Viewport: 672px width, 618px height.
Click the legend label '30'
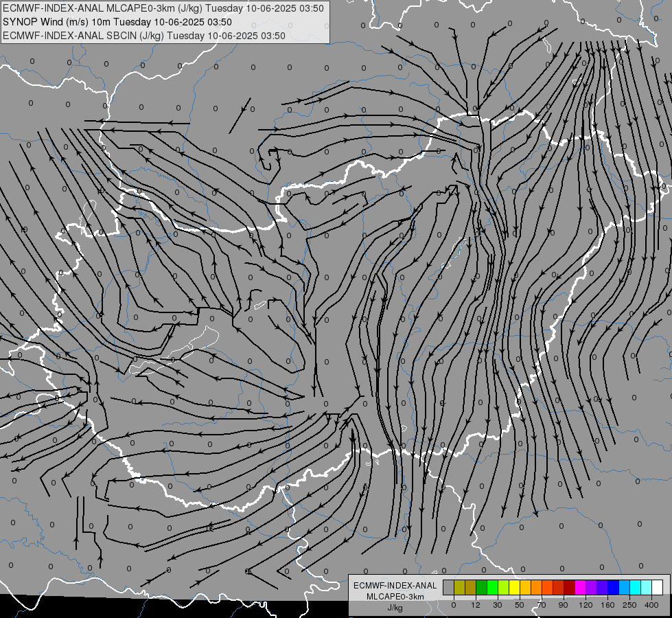pyautogui.click(x=498, y=605)
